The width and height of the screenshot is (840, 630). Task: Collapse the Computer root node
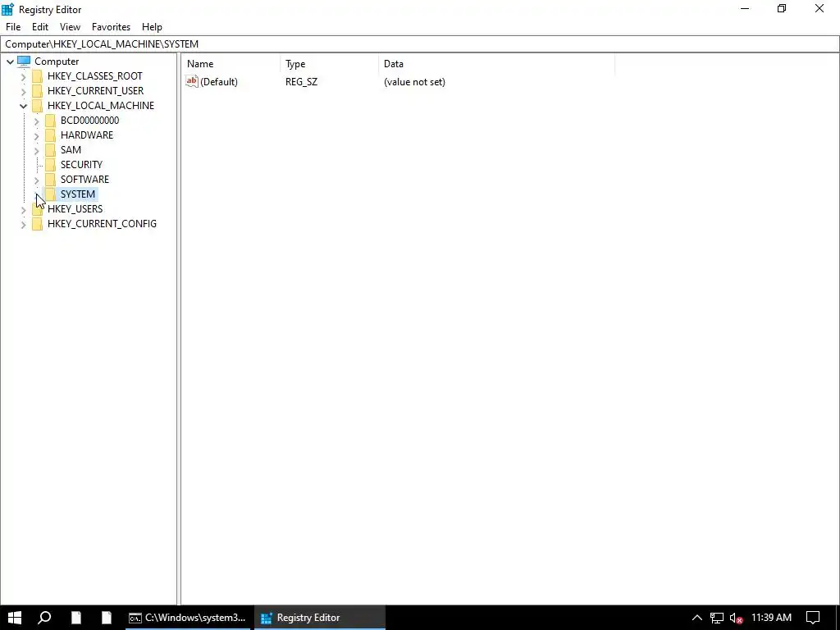tap(10, 62)
